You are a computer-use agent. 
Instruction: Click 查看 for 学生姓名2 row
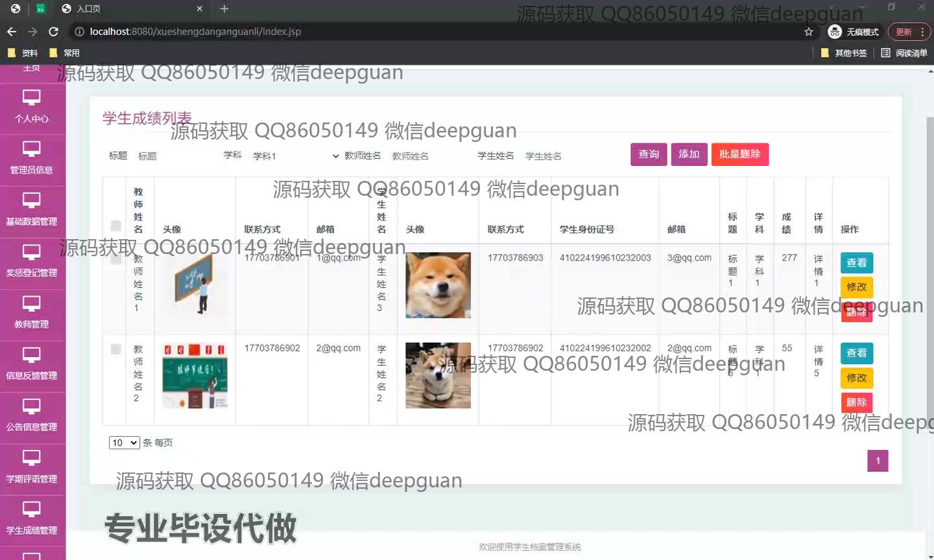pos(856,353)
